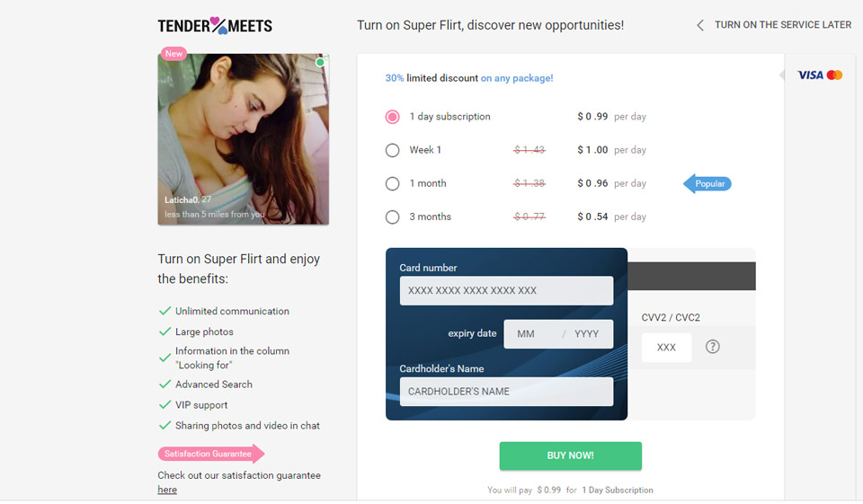Click the CVV help question mark icon
The width and height of the screenshot is (863, 504).
pos(713,347)
